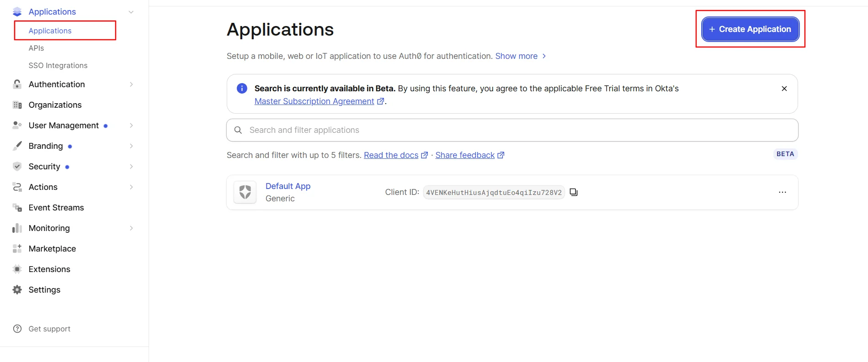Collapse the Applications sidebar section
This screenshot has height=362, width=868.
[131, 12]
